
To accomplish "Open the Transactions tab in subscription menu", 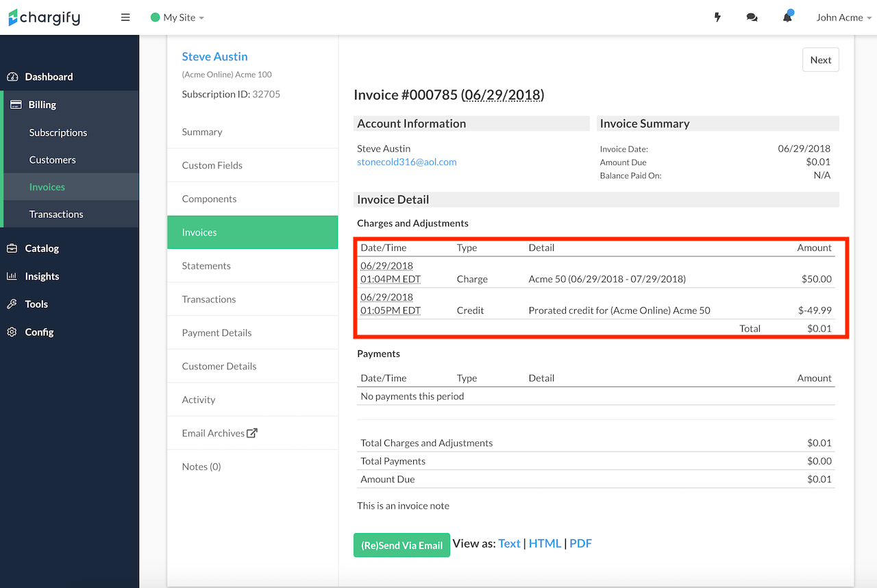I will tap(209, 299).
